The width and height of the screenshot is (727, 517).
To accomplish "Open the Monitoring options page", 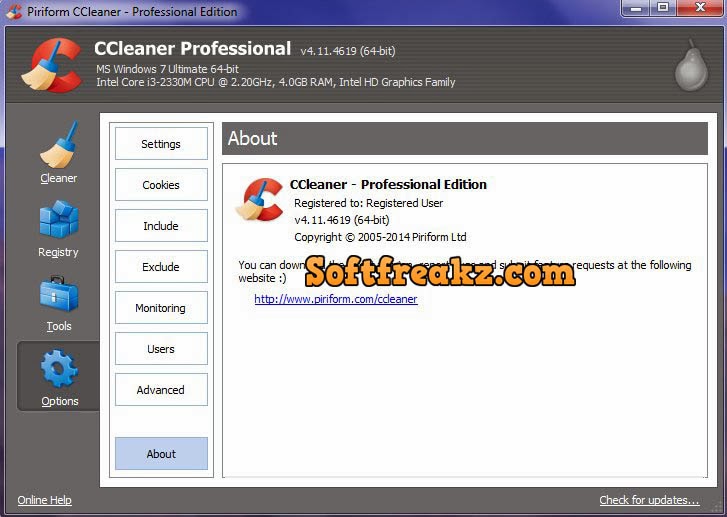I will (x=161, y=307).
